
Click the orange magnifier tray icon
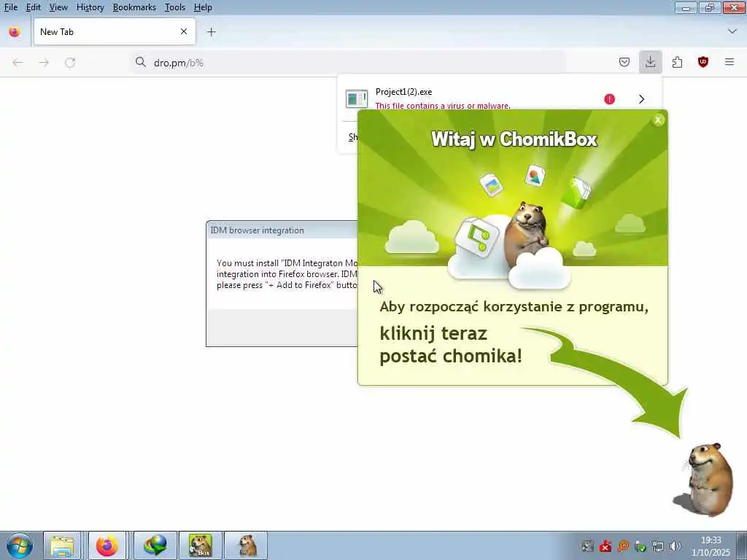tap(623, 546)
